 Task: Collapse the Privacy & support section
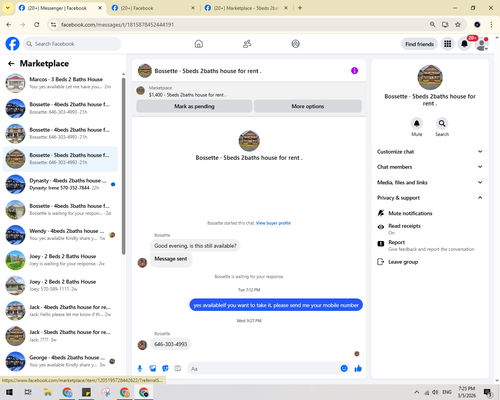430,198
